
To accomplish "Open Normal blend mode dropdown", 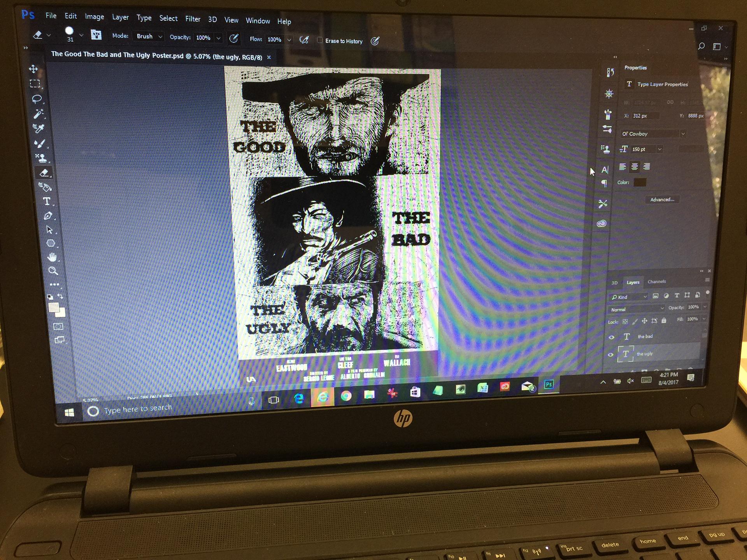I will (x=636, y=309).
